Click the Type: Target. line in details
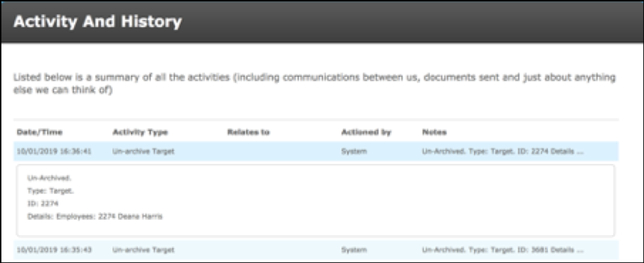The width and height of the screenshot is (644, 263). (x=51, y=191)
